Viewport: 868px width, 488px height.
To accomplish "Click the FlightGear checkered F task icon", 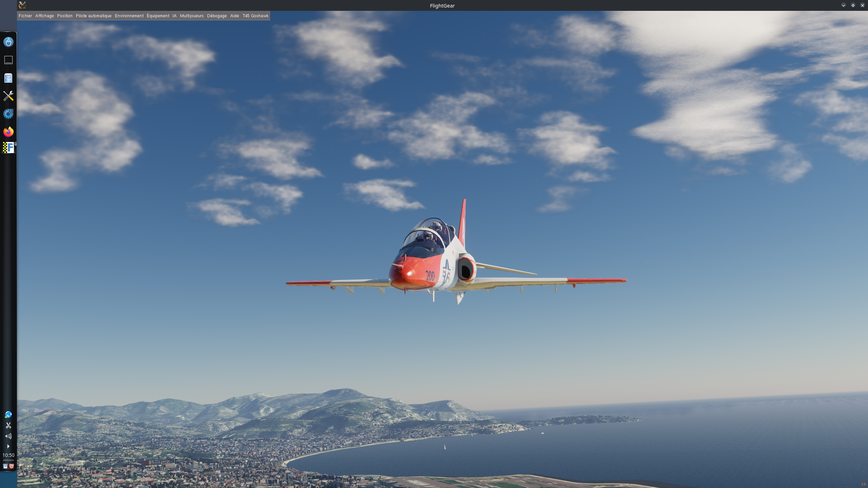I will coord(8,147).
